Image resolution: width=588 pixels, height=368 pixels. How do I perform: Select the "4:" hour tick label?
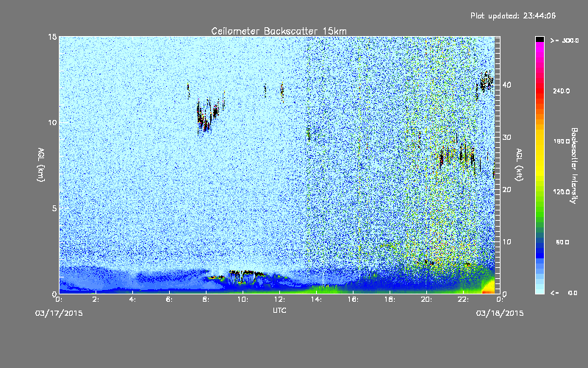[x=133, y=300]
